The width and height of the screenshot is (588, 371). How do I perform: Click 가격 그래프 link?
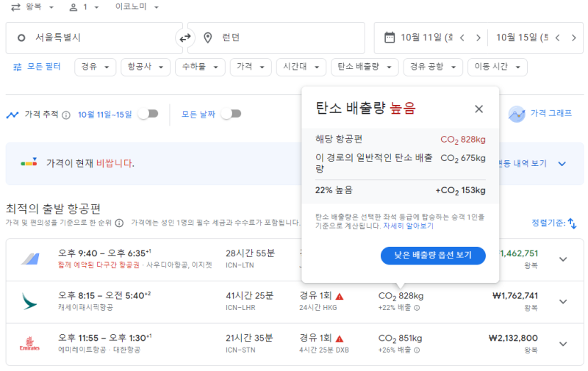[551, 114]
